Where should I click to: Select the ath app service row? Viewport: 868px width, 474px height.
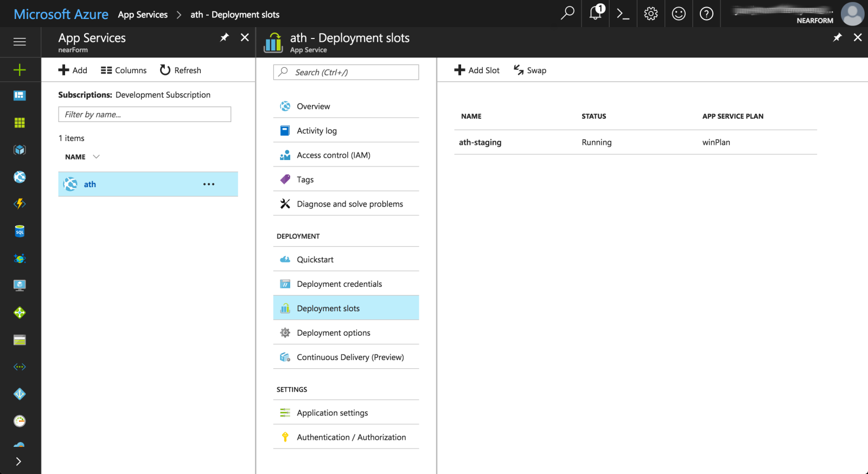[x=148, y=184]
